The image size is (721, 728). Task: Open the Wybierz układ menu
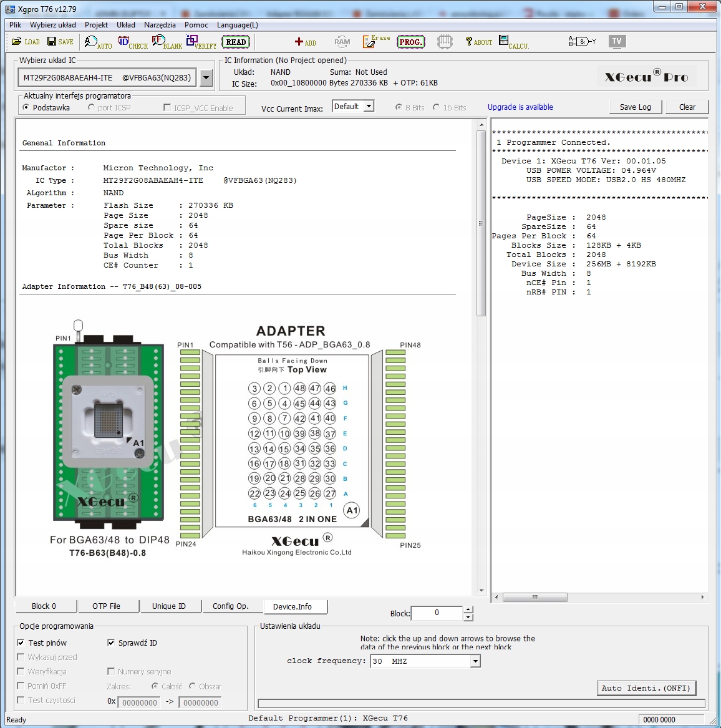point(53,25)
